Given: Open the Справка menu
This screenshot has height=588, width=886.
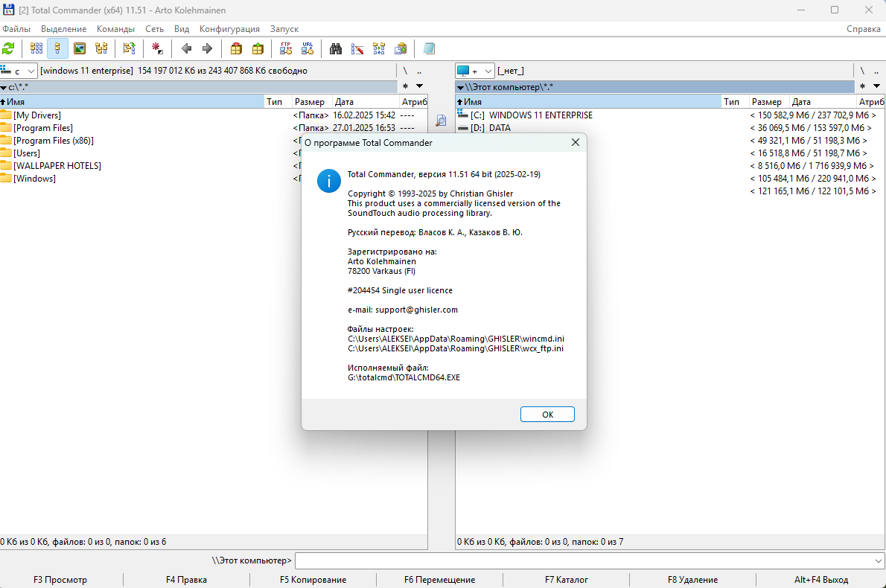Looking at the screenshot, I should [864, 29].
